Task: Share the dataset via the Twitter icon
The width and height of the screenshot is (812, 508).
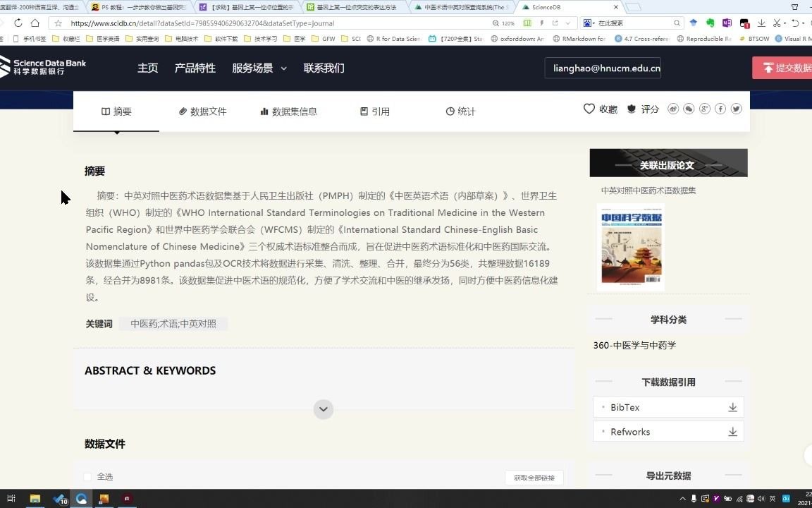Action: click(x=736, y=109)
